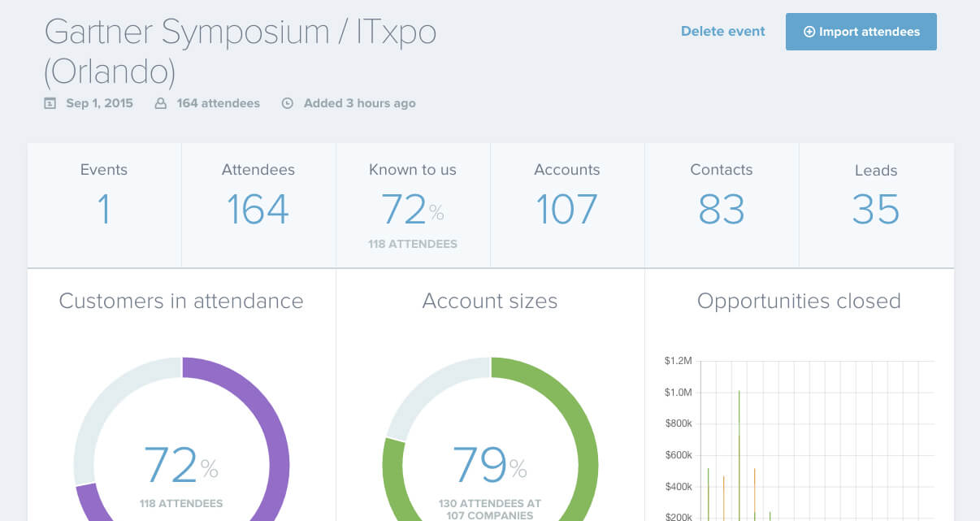
Task: Click the calendar icon beside Sep 1, 2015
Action: click(x=50, y=103)
